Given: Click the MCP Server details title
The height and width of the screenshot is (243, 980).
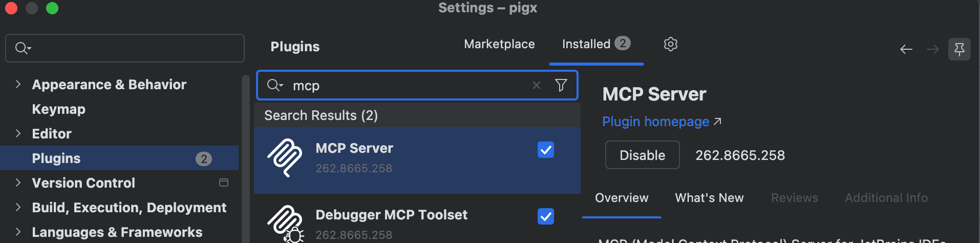Looking at the screenshot, I should coord(654,94).
